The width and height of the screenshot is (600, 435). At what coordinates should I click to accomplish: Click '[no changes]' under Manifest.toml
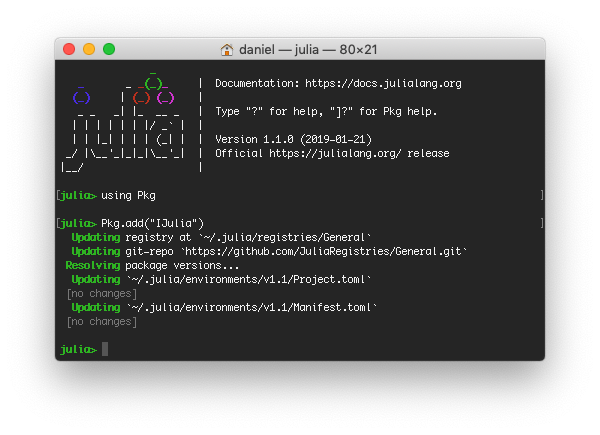pyautogui.click(x=102, y=321)
